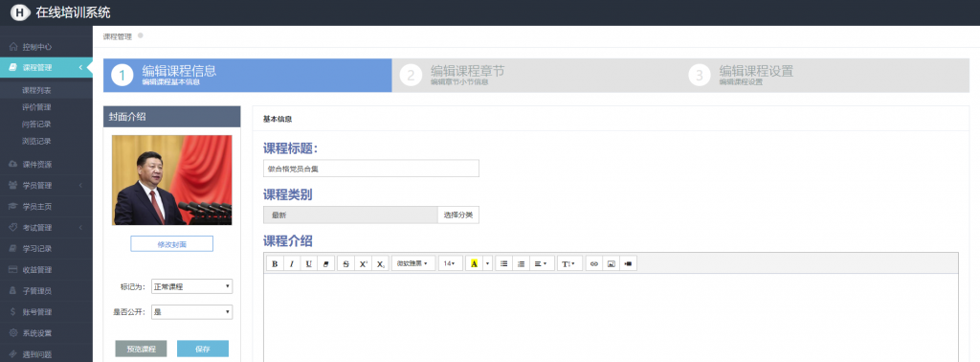This screenshot has width=980, height=362.
Task: Insert a picture via the image icon
Action: [612, 264]
